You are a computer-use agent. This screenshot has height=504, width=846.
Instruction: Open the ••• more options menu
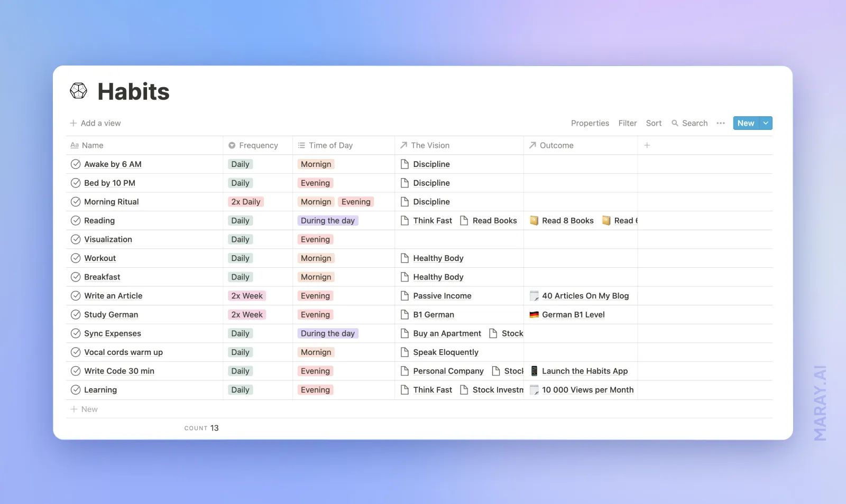click(720, 123)
